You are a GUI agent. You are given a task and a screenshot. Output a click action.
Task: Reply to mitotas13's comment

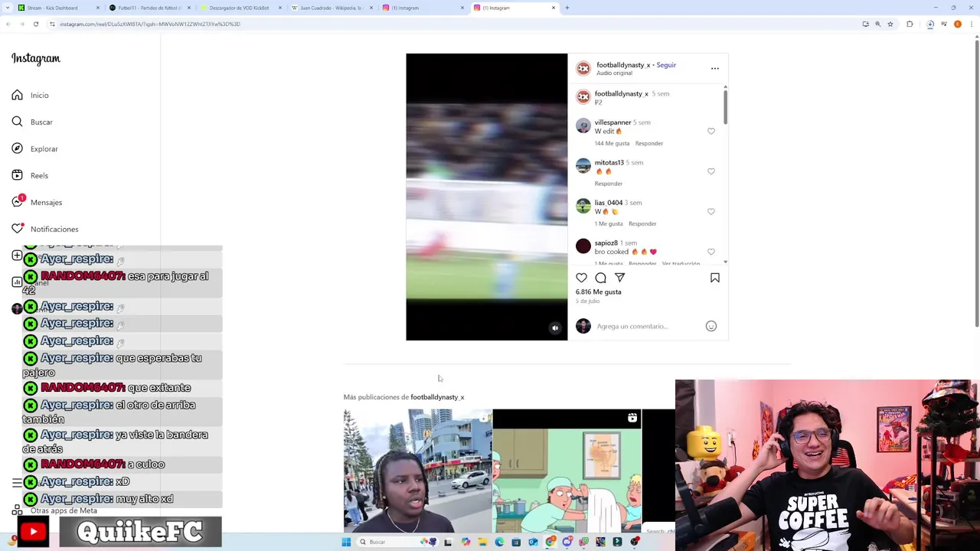click(609, 184)
